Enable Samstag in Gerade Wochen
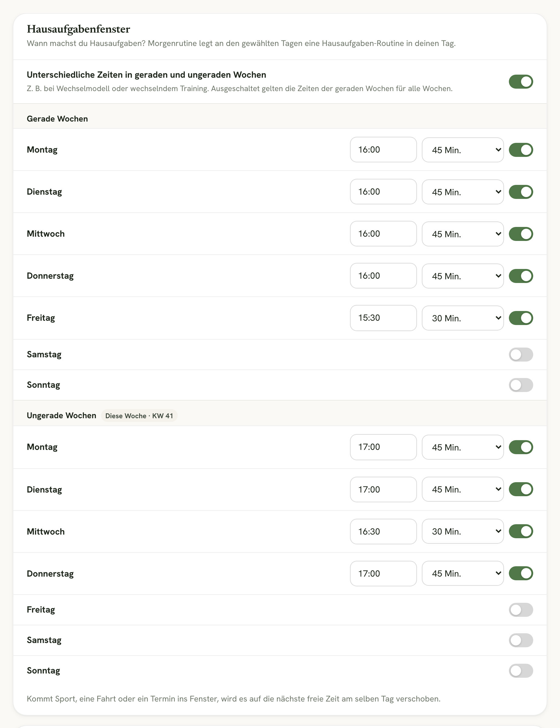 (x=521, y=355)
